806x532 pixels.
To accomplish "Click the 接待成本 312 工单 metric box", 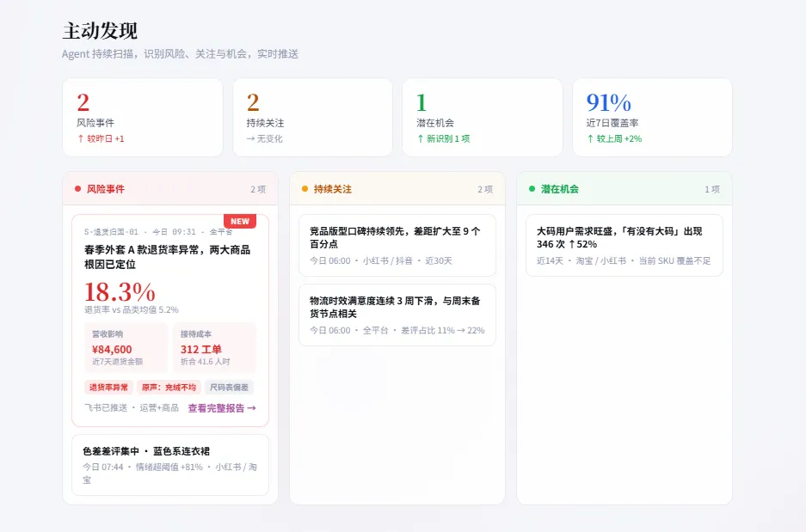I will click(x=214, y=347).
